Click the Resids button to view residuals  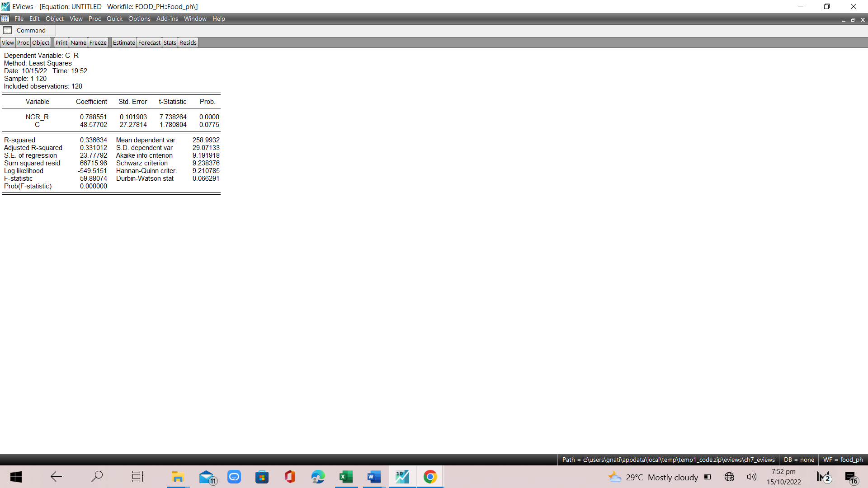coord(187,42)
